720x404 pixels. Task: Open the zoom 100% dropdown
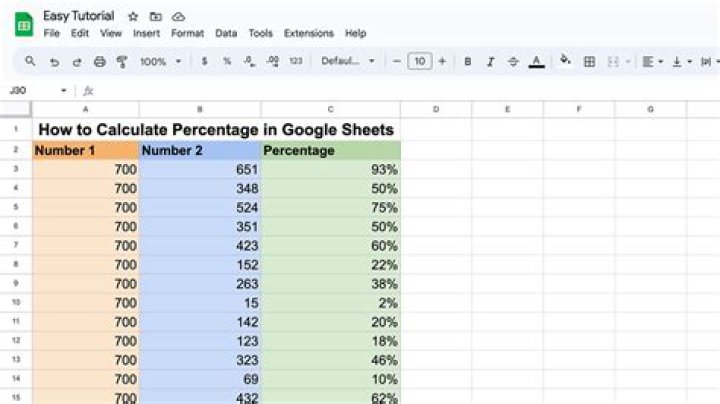coord(161,62)
